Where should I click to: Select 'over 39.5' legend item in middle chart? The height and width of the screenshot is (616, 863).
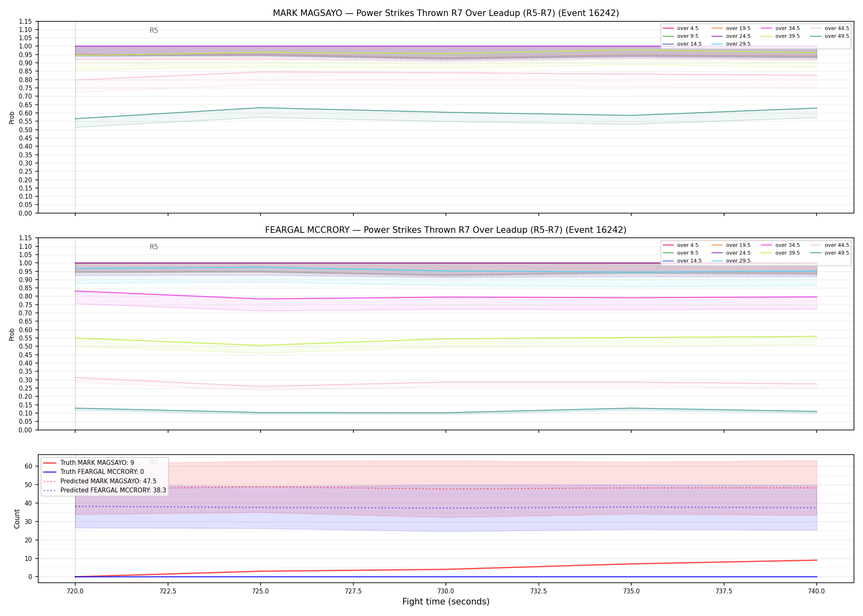point(780,253)
